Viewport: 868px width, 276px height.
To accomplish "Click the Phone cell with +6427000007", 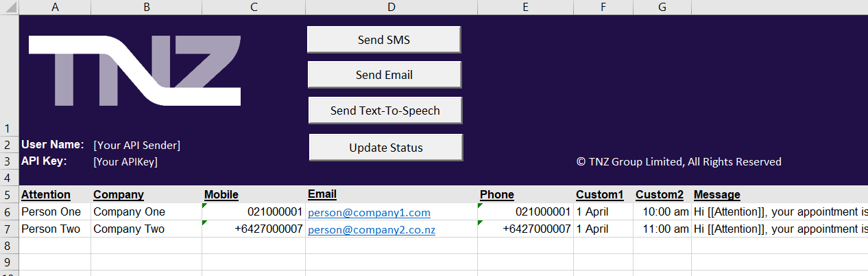I will (535, 229).
